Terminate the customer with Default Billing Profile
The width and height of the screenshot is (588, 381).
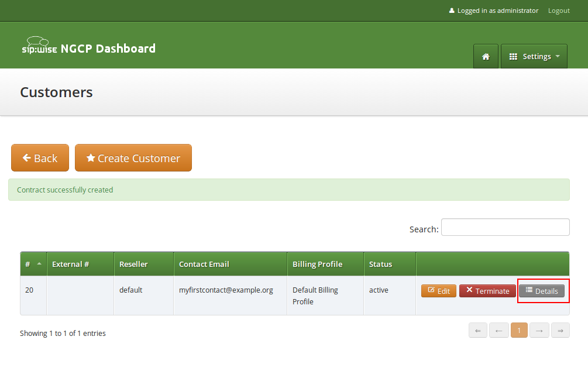point(487,290)
